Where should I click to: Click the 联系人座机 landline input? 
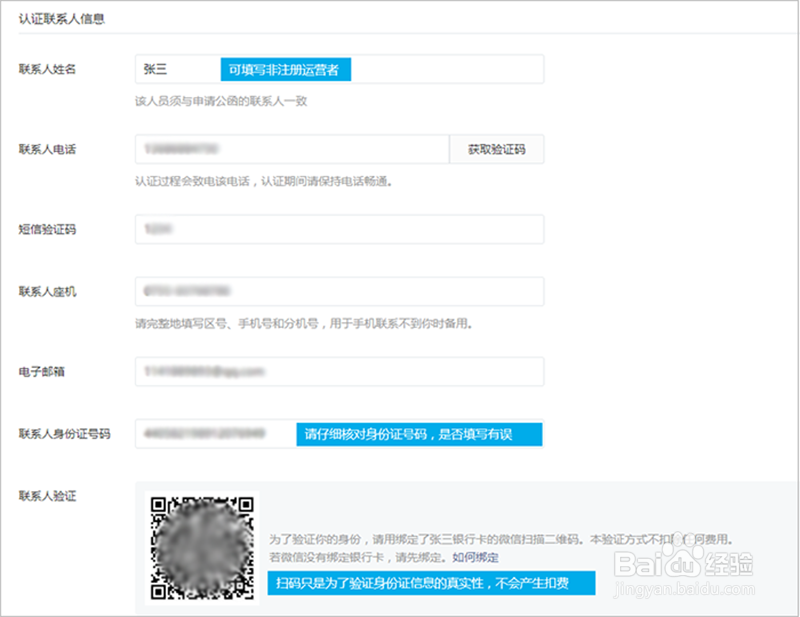point(340,291)
